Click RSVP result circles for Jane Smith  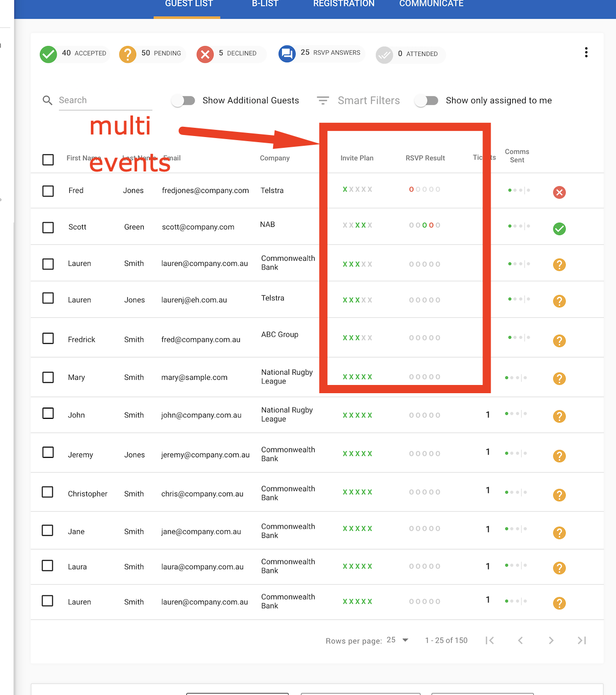pos(425,529)
